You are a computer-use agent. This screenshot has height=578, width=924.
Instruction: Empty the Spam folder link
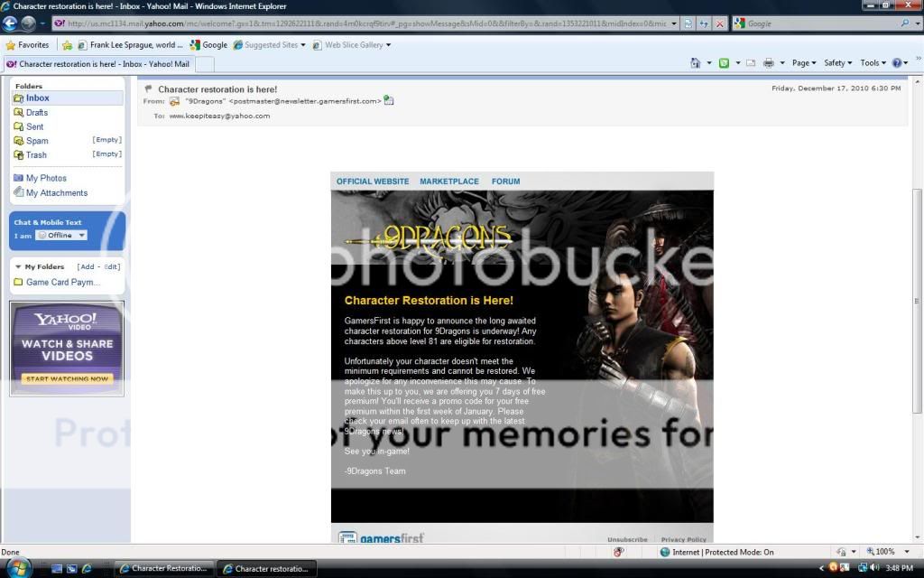106,140
